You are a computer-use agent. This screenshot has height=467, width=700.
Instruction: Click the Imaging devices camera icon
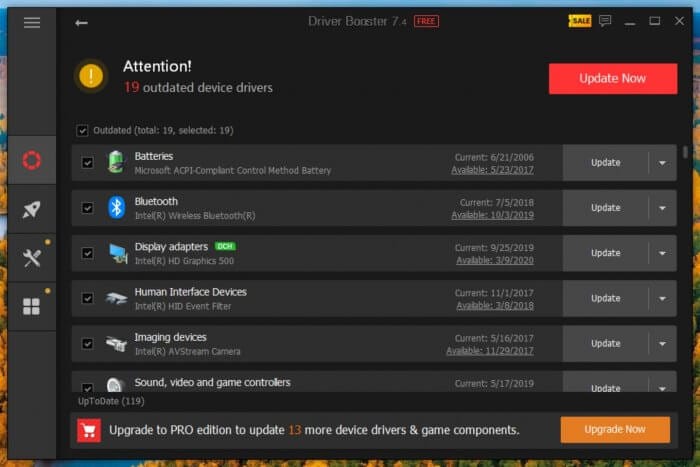116,343
